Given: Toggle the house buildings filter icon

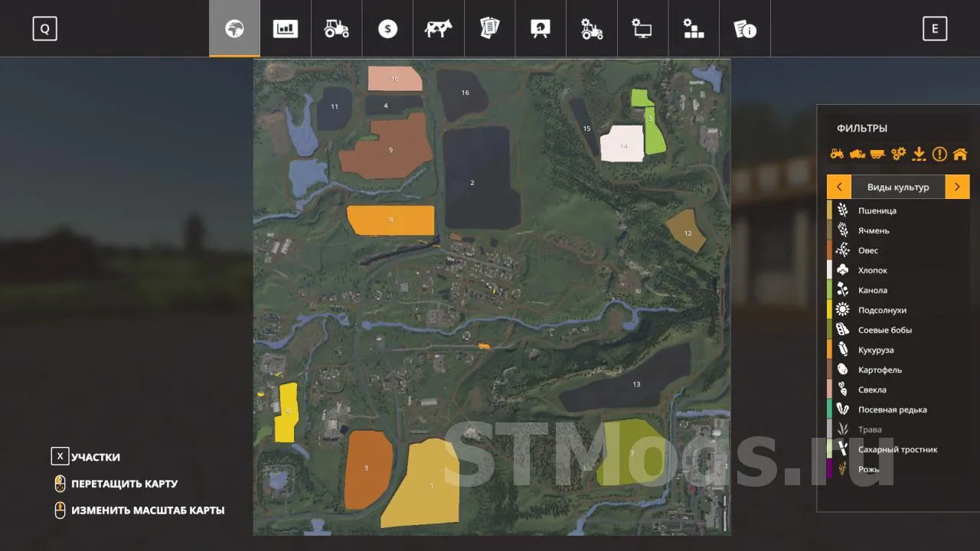Looking at the screenshot, I should coord(960,154).
